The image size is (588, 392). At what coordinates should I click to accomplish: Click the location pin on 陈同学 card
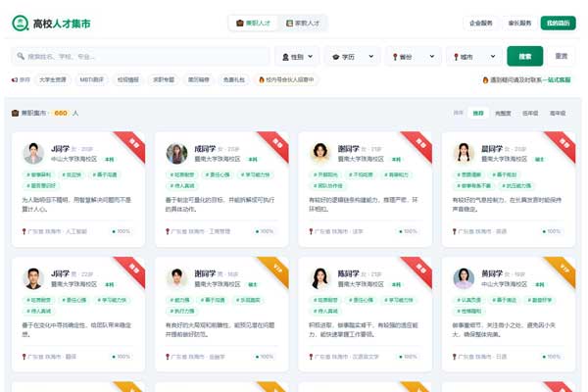pos(311,357)
